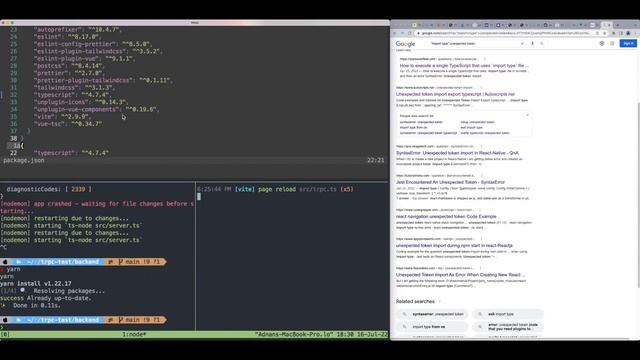Open 'Unexpected token import export typescript | Autoscripts.net' result
The height and width of the screenshot is (360, 640).
click(x=455, y=94)
